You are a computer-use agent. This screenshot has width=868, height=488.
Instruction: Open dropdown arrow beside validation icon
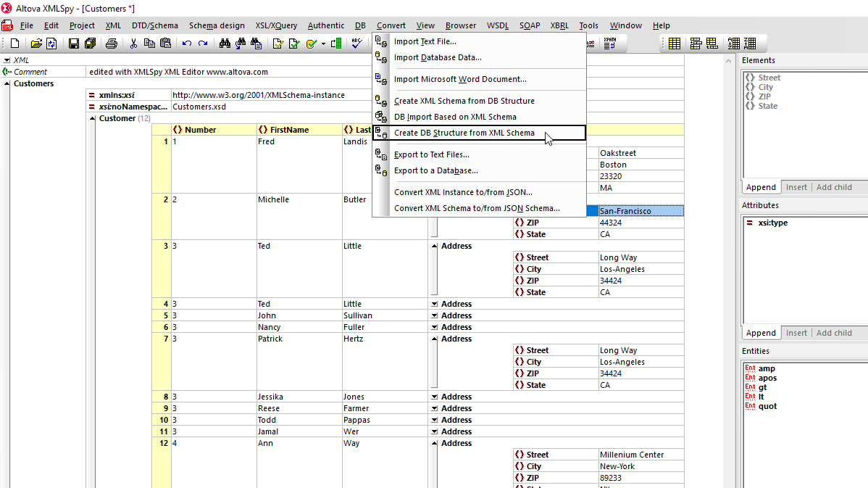[x=323, y=44]
